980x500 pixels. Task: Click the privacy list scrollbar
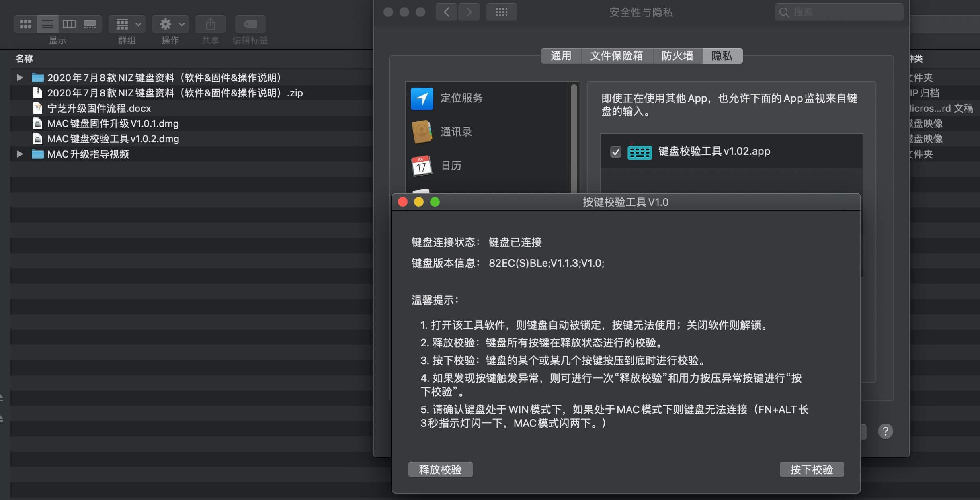574,137
